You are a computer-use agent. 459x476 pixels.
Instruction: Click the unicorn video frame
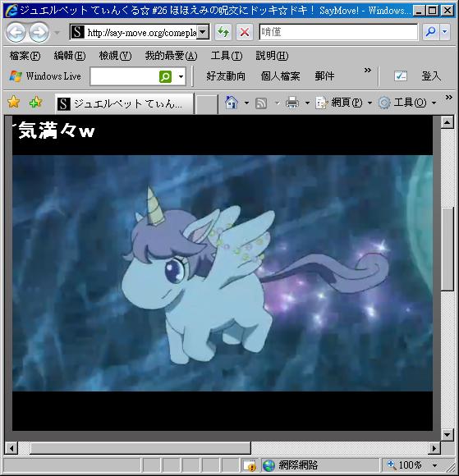pyautogui.click(x=223, y=273)
